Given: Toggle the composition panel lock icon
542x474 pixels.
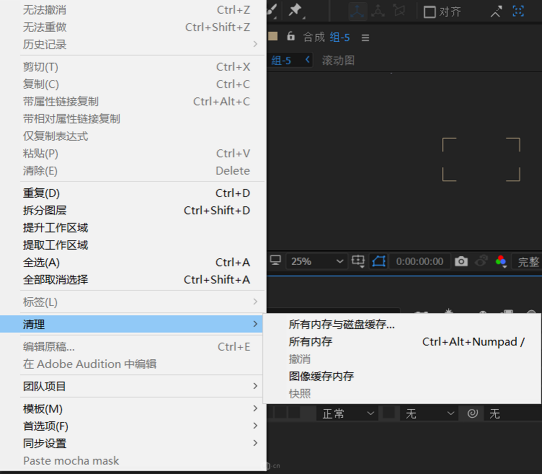Looking at the screenshot, I should pyautogui.click(x=291, y=36).
